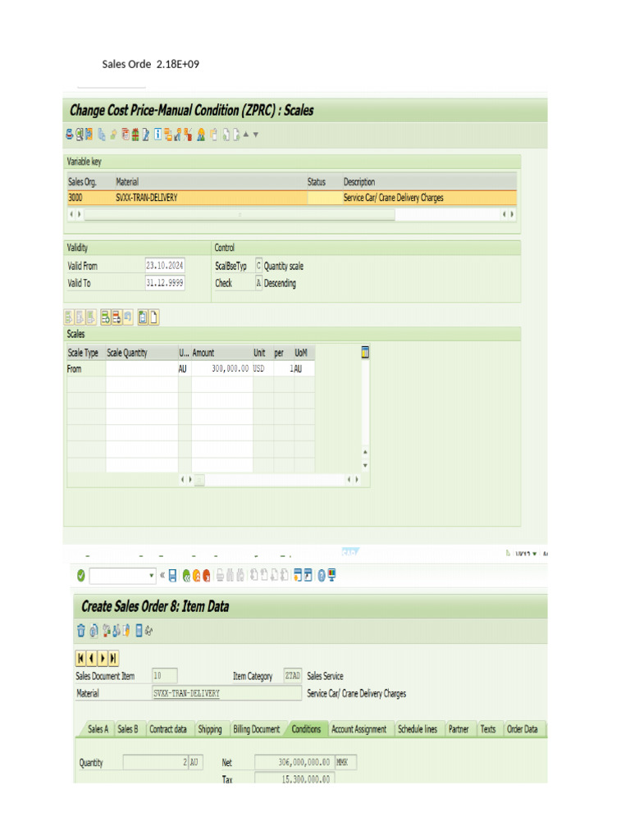Open the Billing Document tab

tap(257, 729)
